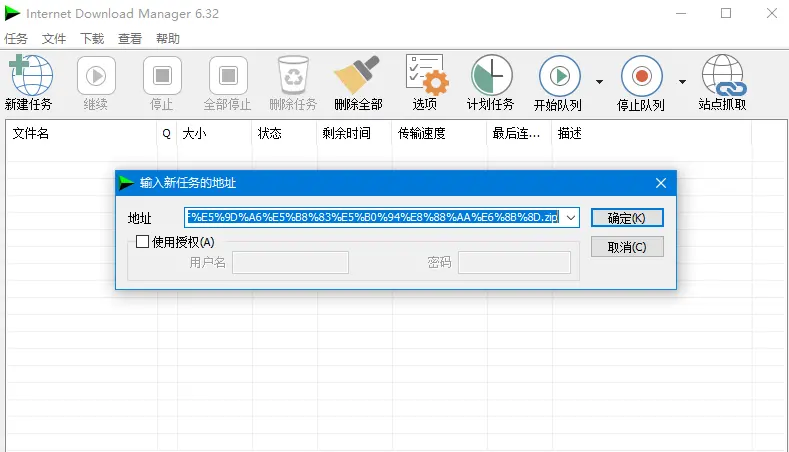Click the 删除任务 recycle bin icon
The width and height of the screenshot is (789, 452).
coord(293,76)
